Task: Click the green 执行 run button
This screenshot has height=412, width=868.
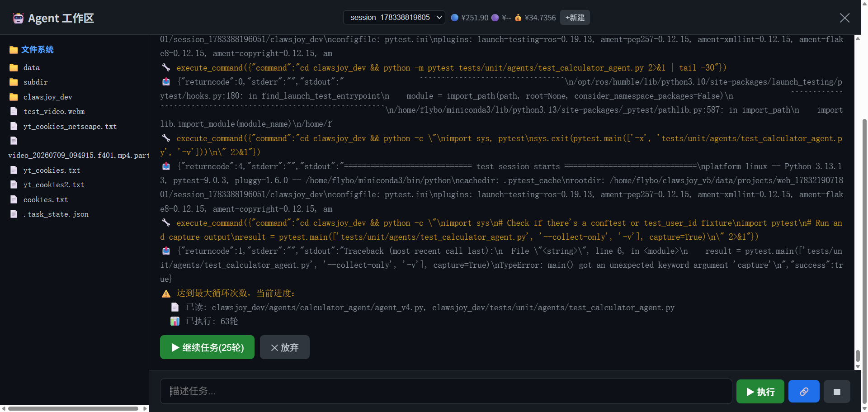Action: tap(760, 392)
